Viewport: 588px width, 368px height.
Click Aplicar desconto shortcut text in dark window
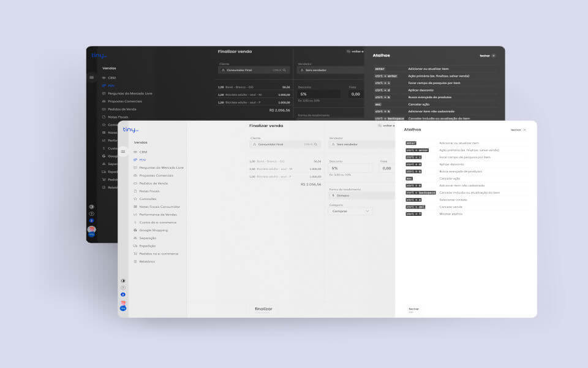(421, 90)
